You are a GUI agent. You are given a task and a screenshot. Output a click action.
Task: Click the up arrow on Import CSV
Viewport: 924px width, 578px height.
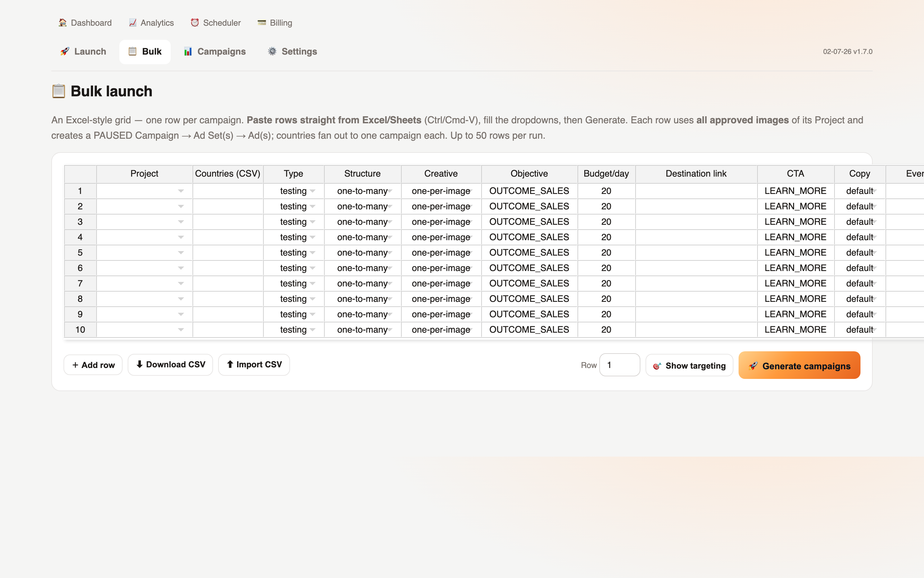[230, 364]
